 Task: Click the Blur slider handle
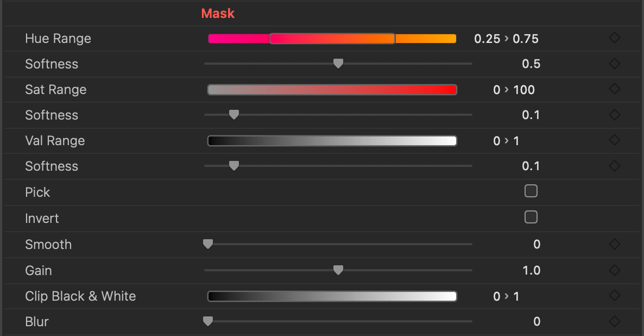[207, 321]
